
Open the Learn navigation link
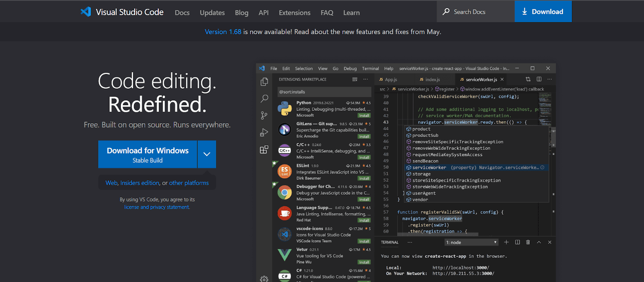pyautogui.click(x=351, y=12)
